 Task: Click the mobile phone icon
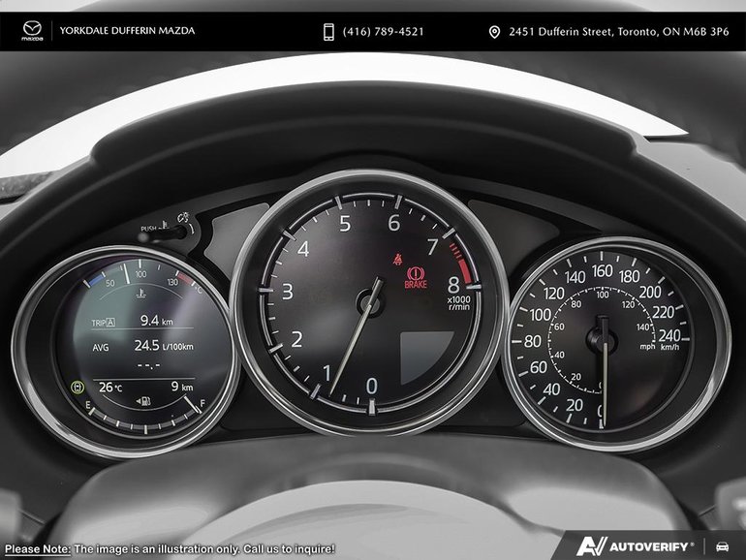click(x=329, y=32)
